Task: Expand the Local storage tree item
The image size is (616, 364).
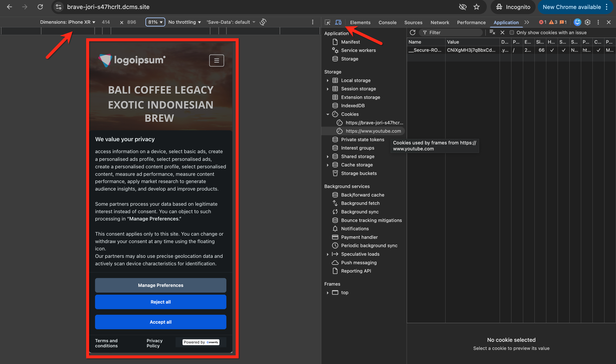Action: pos(327,81)
